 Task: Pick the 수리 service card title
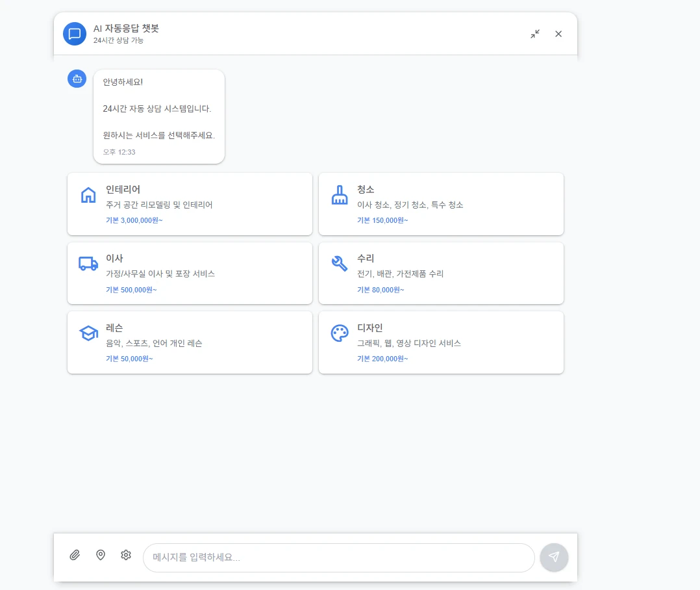point(366,258)
